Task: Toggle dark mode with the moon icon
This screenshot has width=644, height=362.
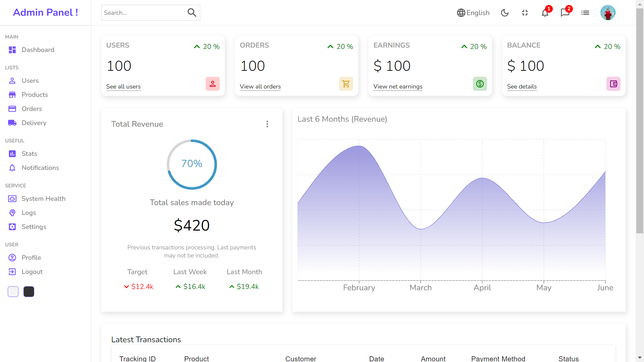Action: [505, 12]
